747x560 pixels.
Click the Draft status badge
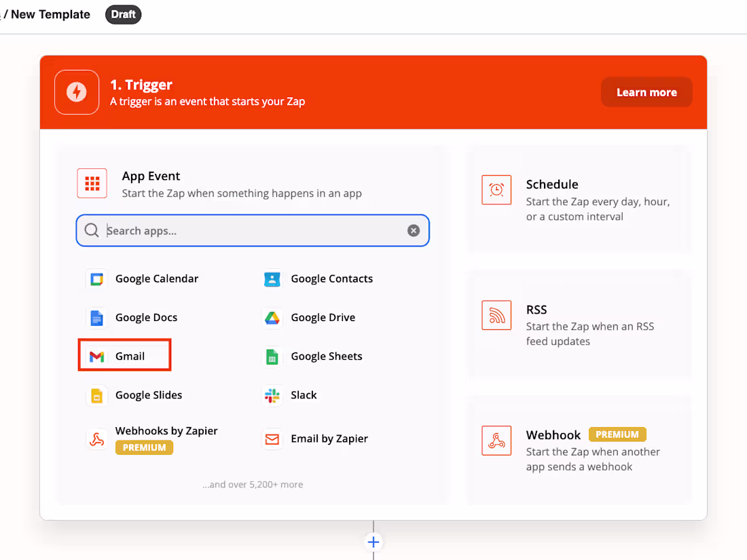[x=123, y=14]
